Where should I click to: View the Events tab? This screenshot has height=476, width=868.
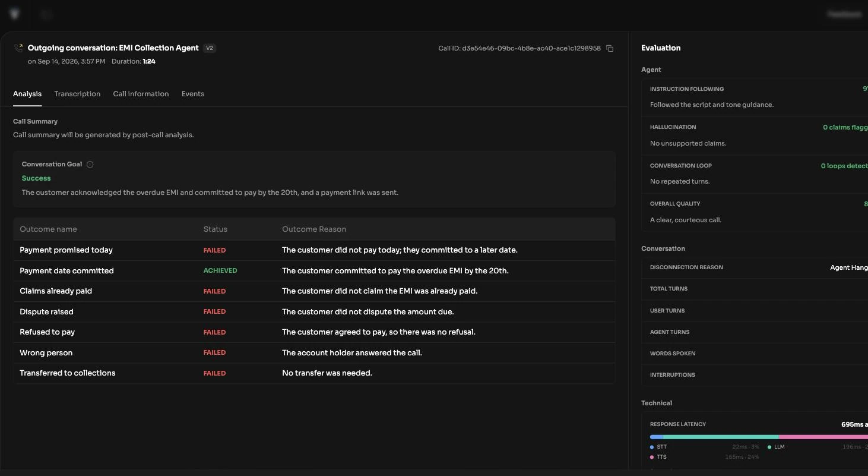click(193, 94)
